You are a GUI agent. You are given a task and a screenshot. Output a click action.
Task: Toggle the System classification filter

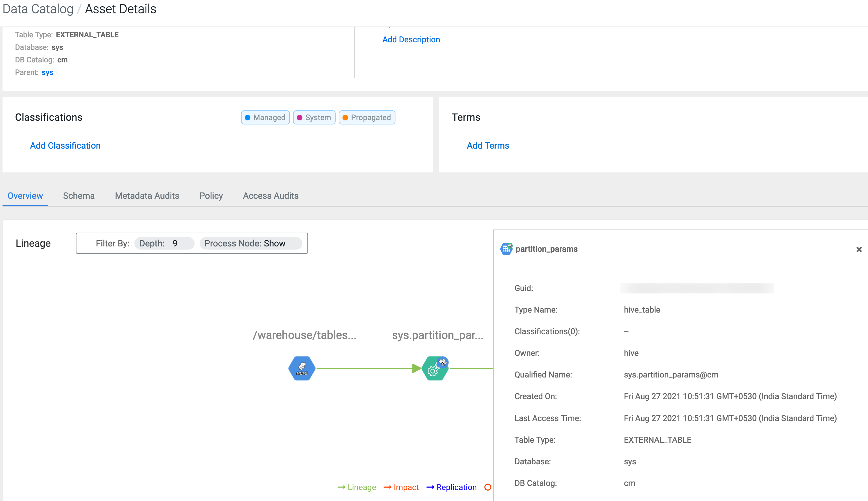[314, 117]
